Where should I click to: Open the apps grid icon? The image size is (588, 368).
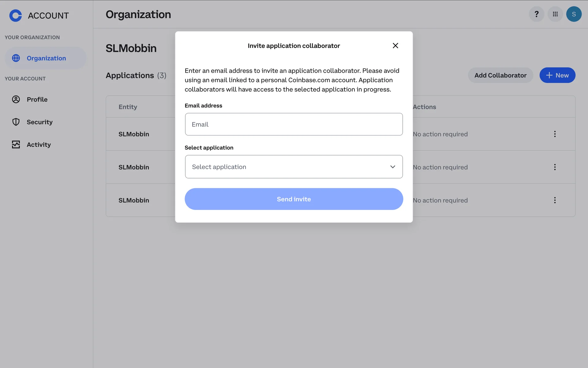pyautogui.click(x=555, y=14)
